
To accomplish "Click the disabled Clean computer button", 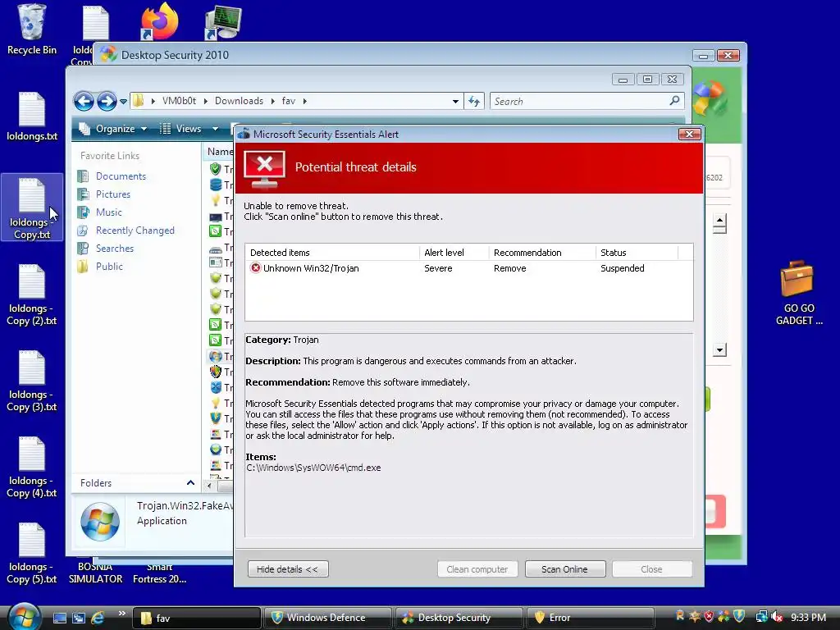I will (477, 569).
